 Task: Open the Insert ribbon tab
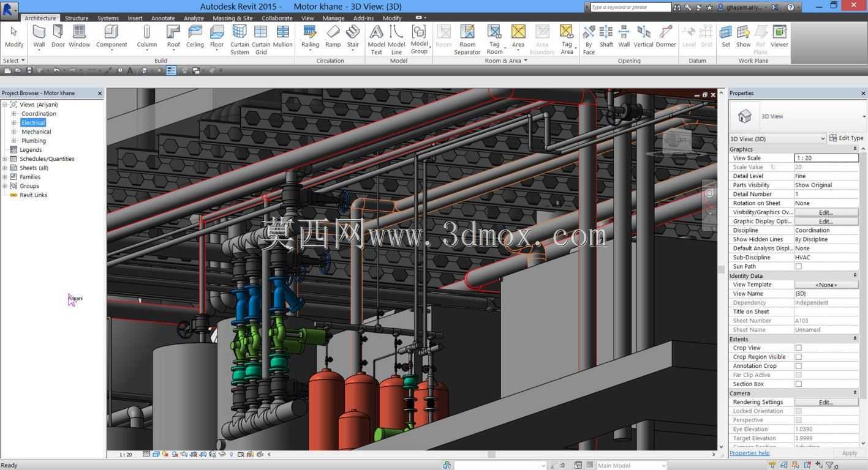pyautogui.click(x=135, y=18)
